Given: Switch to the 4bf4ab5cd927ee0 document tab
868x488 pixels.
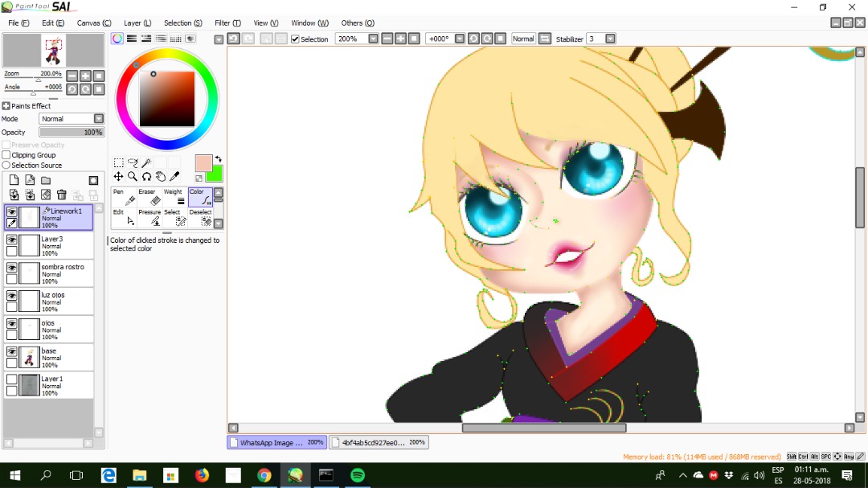Looking at the screenshot, I should point(379,442).
